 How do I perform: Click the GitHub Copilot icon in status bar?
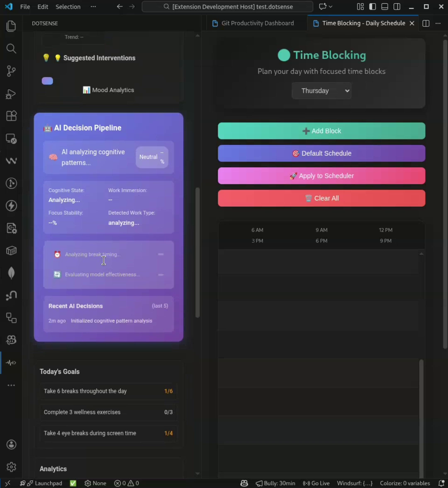click(244, 483)
